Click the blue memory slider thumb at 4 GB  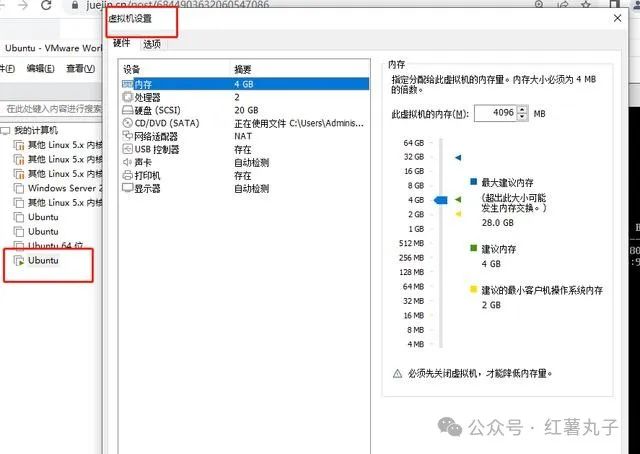440,200
